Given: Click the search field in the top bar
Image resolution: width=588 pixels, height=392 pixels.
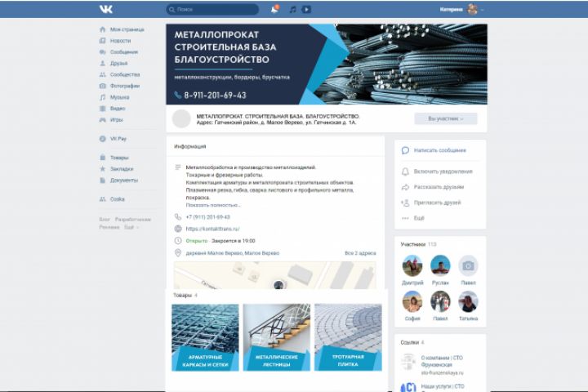Looking at the screenshot, I should coord(212,9).
